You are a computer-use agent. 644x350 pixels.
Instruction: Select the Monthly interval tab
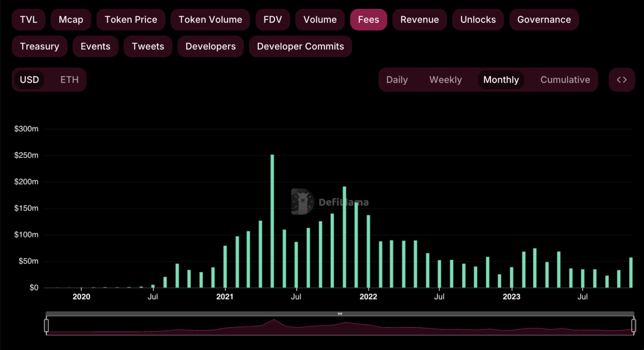501,80
